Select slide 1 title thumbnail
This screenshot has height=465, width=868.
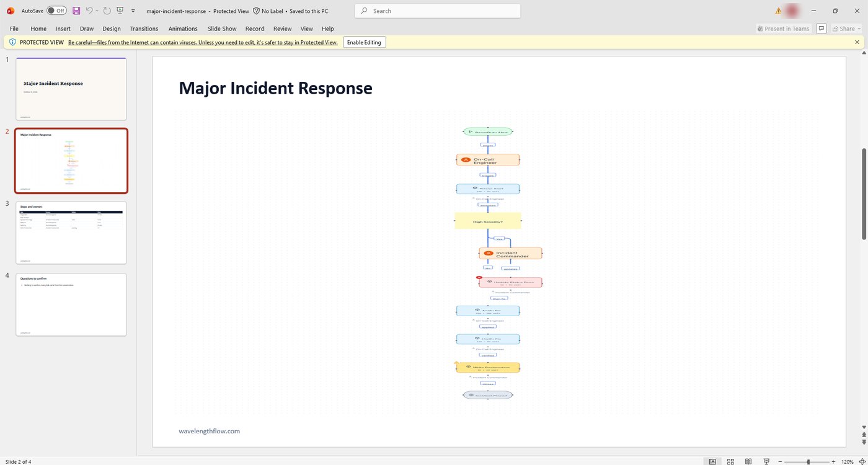pos(71,89)
